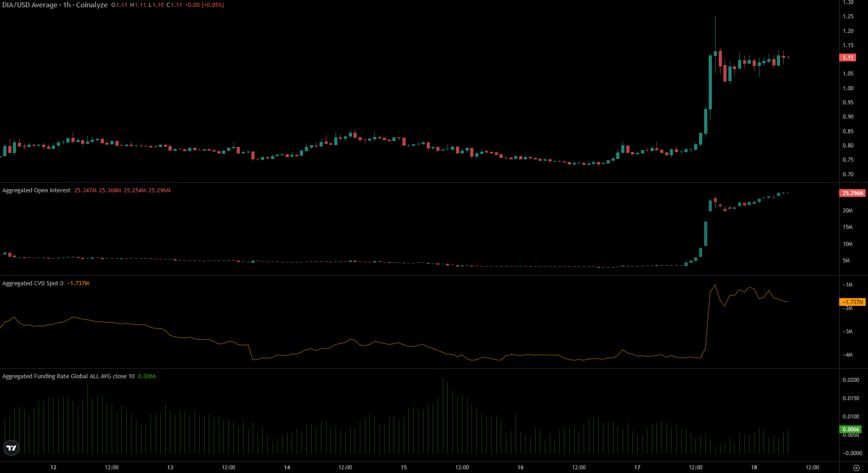Click the 20M open interest axis label
The width and height of the screenshot is (868, 473).
(847, 211)
